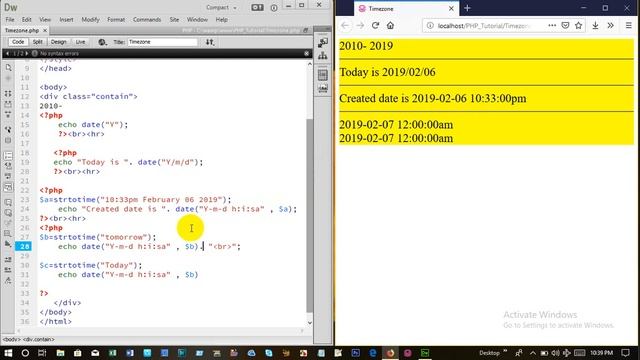The width and height of the screenshot is (640, 360).
Task: Click the sync settings icon in title bar
Action: coord(257,7)
